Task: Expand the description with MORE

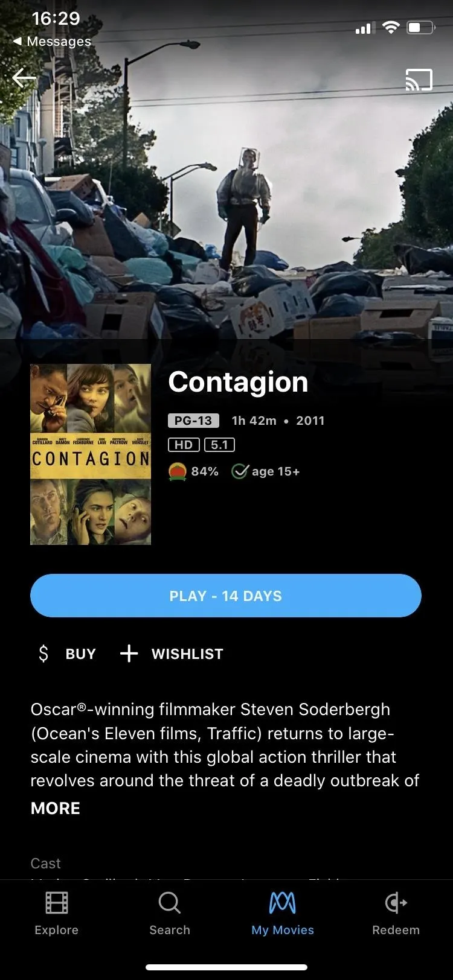Action: (56, 808)
